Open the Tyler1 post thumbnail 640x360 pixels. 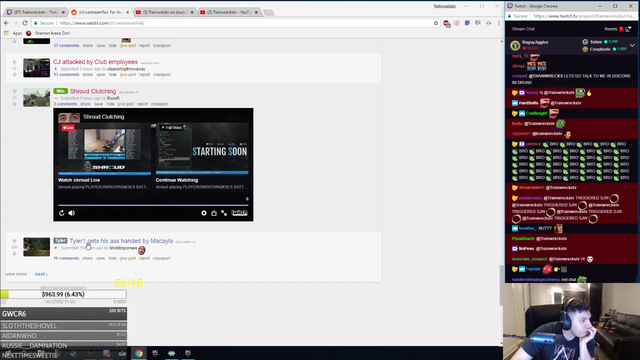click(x=36, y=247)
